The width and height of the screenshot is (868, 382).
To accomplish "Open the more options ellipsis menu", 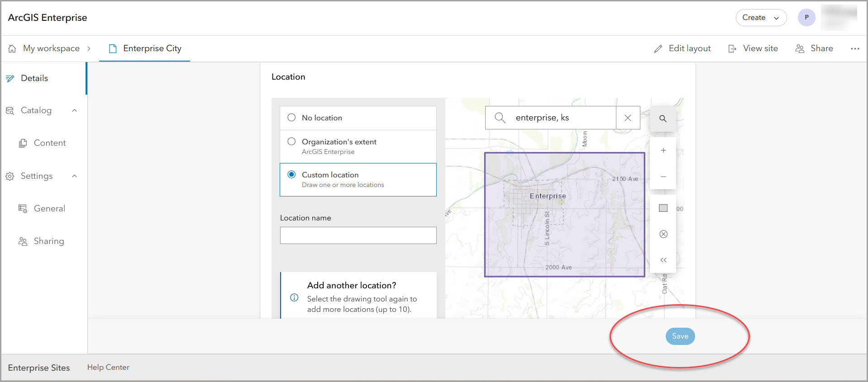I will [854, 48].
